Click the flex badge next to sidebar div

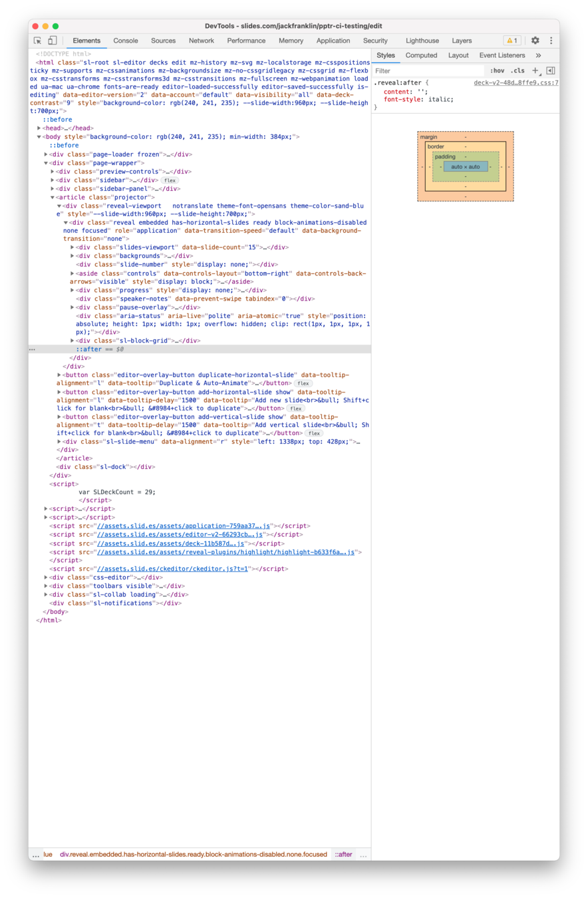[170, 180]
